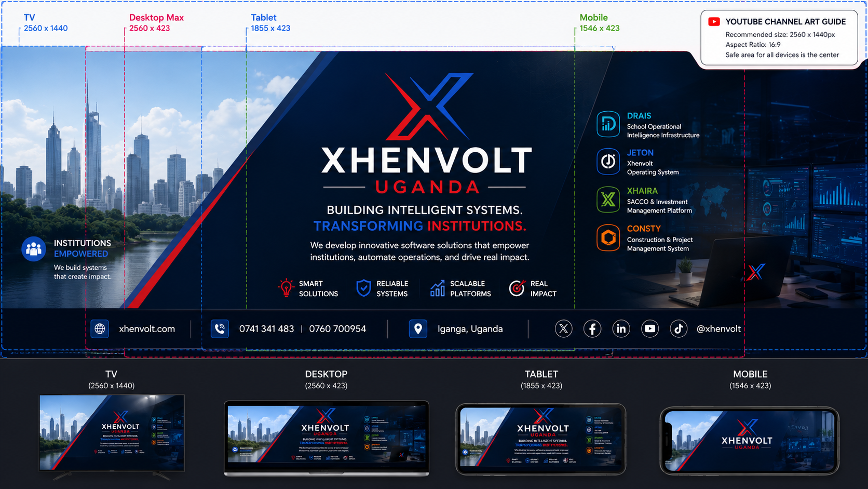868x489 pixels.
Task: Click the YOUTUBE CHANNEL ART GUIDE heading
Action: pyautogui.click(x=785, y=22)
